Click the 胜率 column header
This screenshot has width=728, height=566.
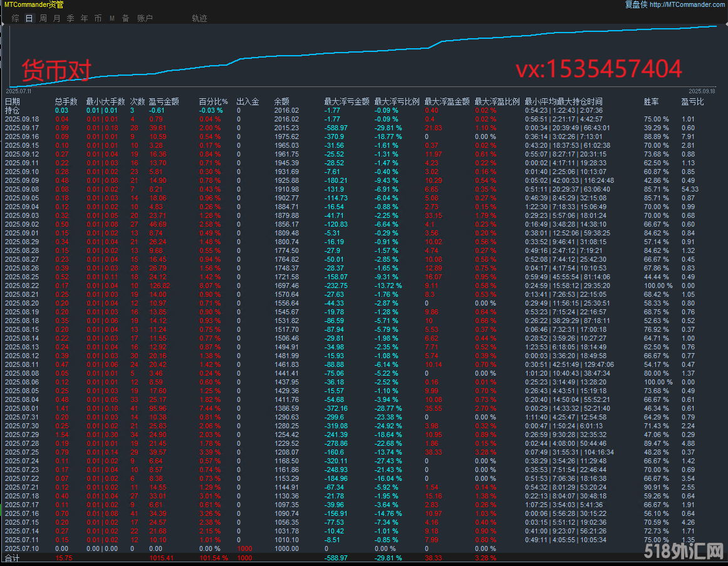click(651, 101)
